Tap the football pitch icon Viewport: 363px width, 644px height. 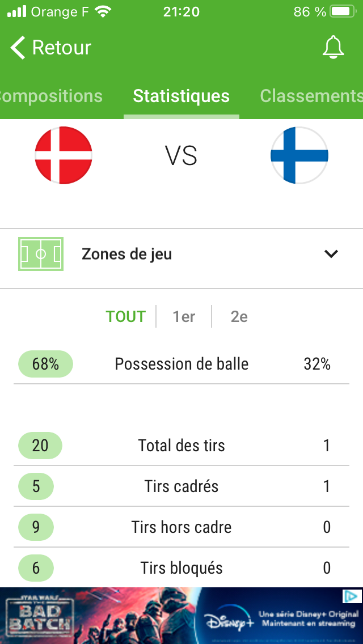41,254
